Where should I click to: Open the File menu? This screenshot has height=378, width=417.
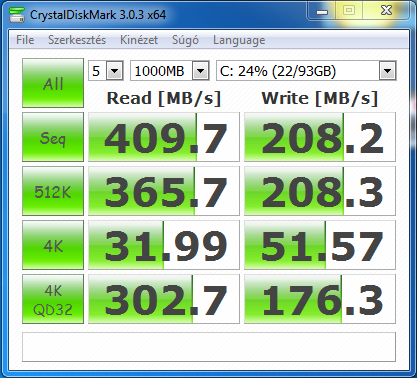(x=25, y=40)
